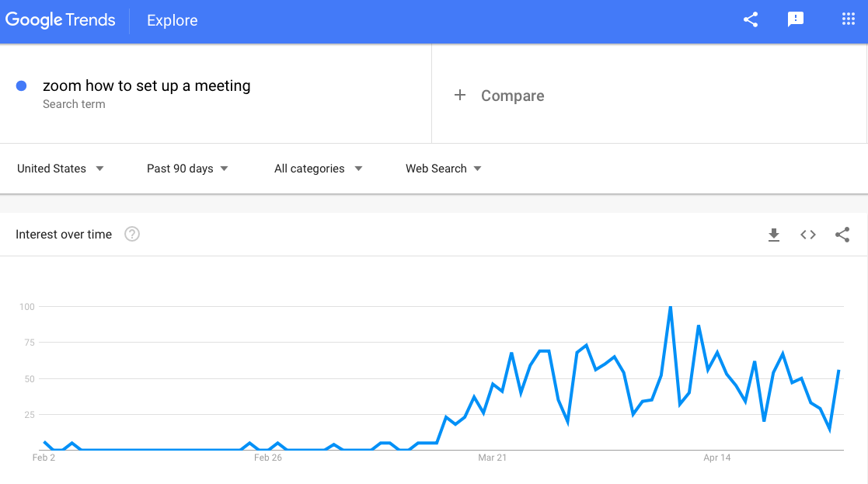Expand the Past 90 days dropdown
The height and width of the screenshot is (484, 868).
(x=187, y=169)
